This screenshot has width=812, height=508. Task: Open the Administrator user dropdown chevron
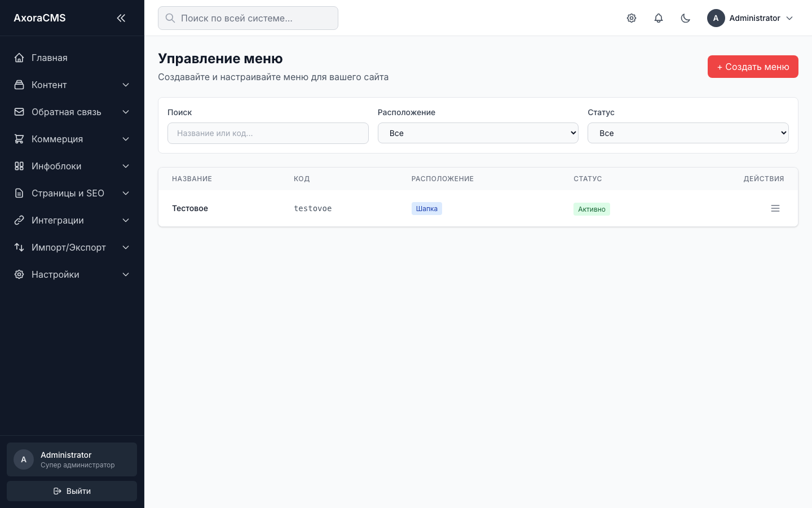(x=789, y=18)
